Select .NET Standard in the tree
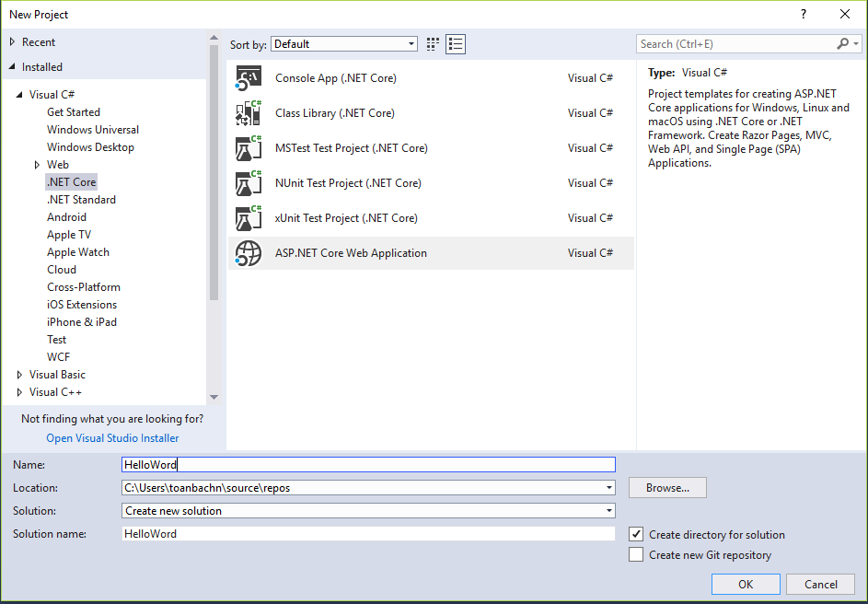The image size is (868, 604). point(81,200)
